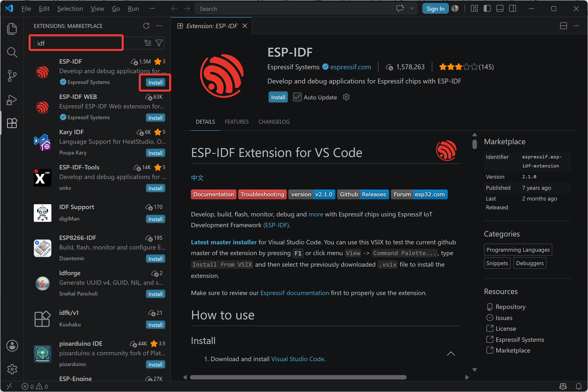Expand the chat dropdown arrow in title bar
Screen dimensions: 588x392
[x=412, y=9]
